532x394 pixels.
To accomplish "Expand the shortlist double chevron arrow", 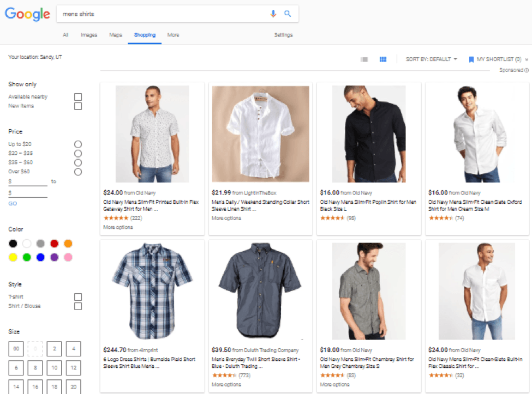I will [527, 59].
